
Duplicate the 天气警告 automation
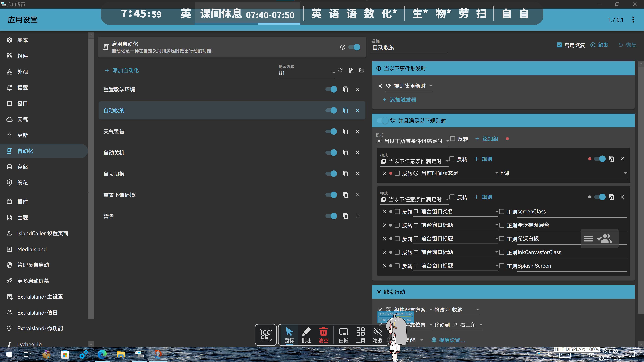[x=345, y=131]
